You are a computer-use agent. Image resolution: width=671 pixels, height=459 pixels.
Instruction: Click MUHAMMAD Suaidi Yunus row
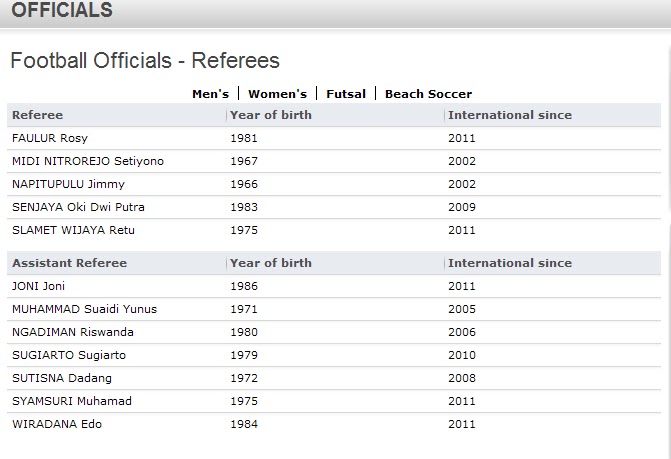click(334, 309)
